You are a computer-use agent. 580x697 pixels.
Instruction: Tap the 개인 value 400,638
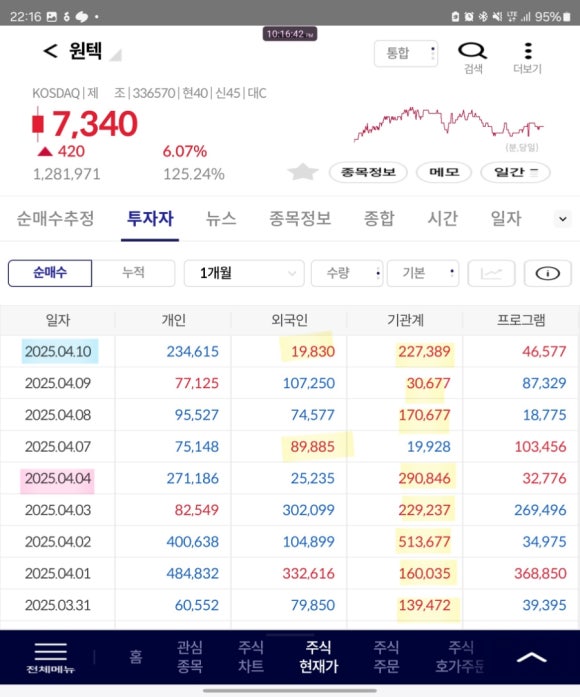click(x=192, y=542)
